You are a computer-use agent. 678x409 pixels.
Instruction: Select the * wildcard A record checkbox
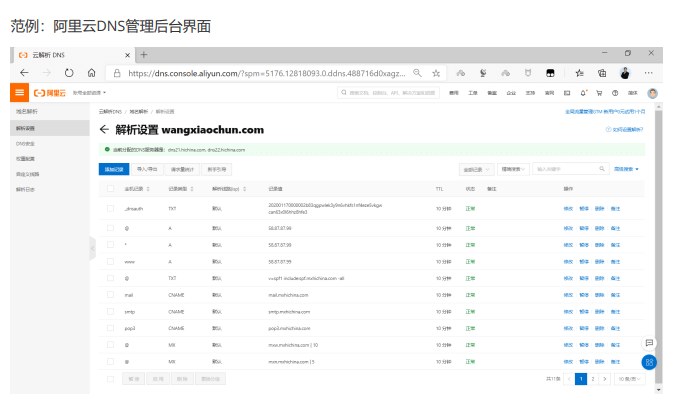tap(110, 245)
